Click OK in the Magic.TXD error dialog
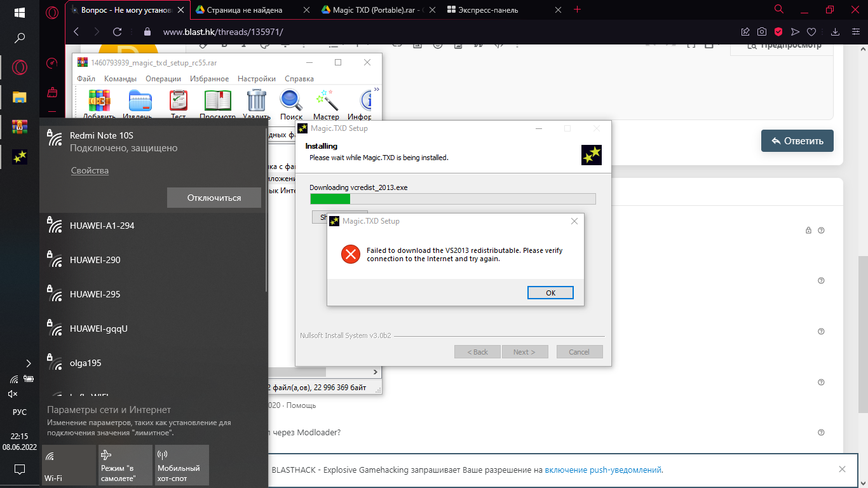Viewport: 868px width, 488px height. 550,292
